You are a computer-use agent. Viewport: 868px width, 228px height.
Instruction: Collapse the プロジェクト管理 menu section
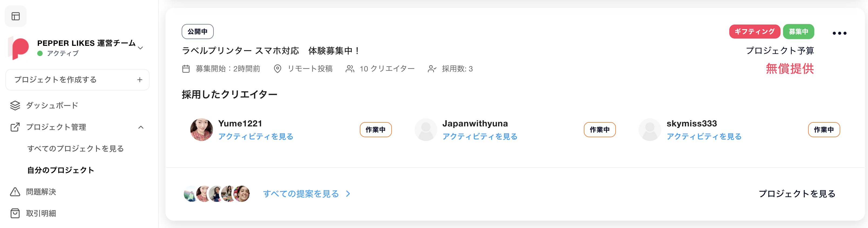[141, 127]
